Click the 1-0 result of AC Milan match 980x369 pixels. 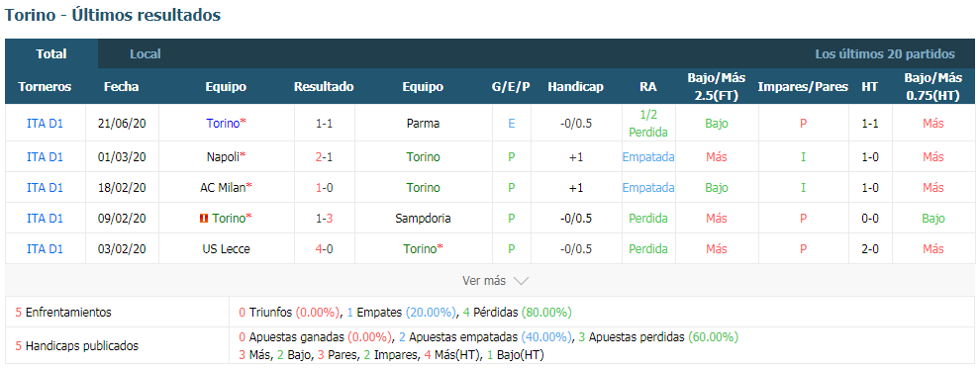click(x=324, y=188)
